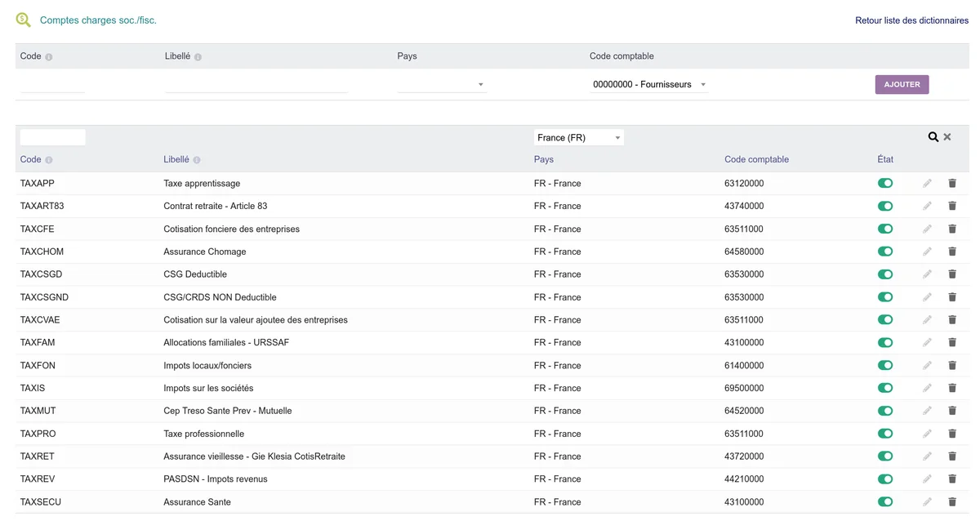This screenshot has height=521, width=980.
Task: Edit the TAXCFE entry pencil icon
Action: pyautogui.click(x=927, y=229)
